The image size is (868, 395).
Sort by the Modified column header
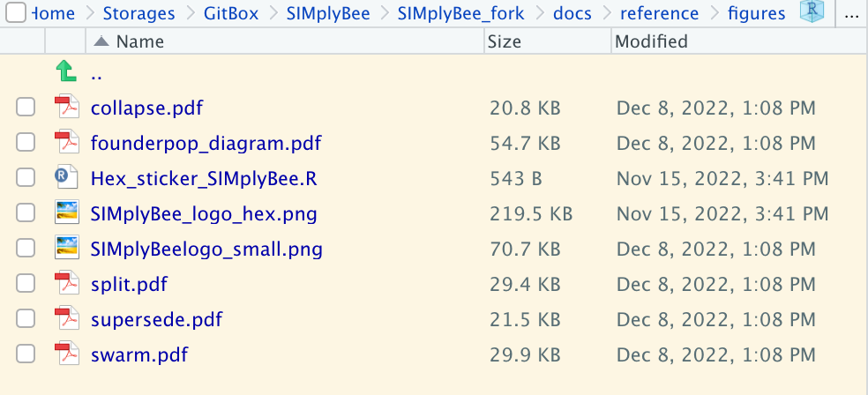point(652,41)
